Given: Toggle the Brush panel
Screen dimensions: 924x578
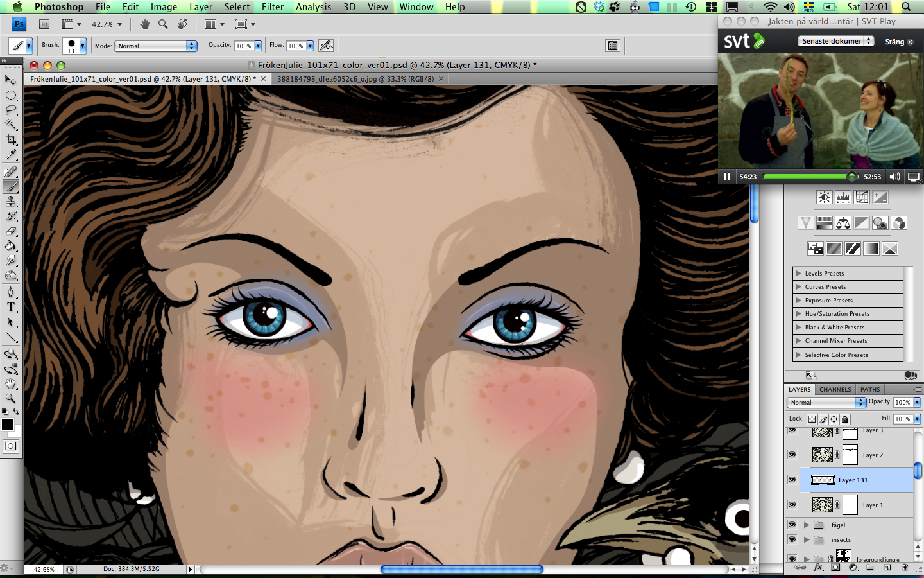Looking at the screenshot, I should click(x=613, y=46).
